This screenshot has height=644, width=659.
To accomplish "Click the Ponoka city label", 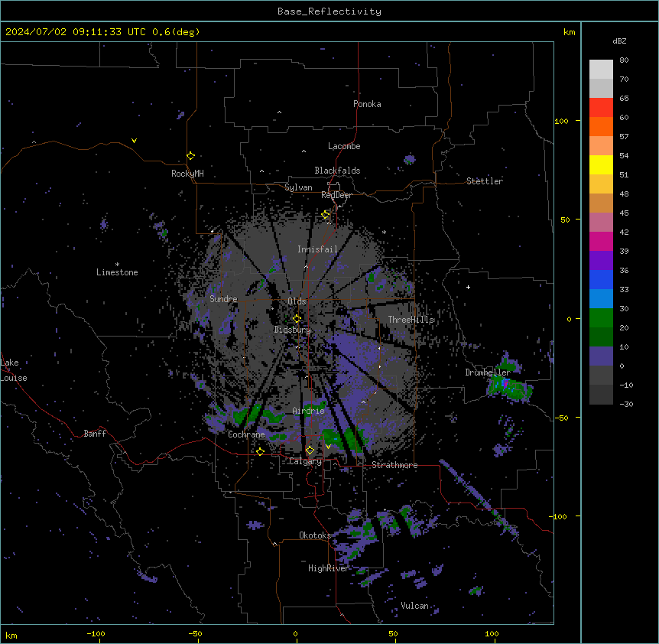I will click(367, 104).
